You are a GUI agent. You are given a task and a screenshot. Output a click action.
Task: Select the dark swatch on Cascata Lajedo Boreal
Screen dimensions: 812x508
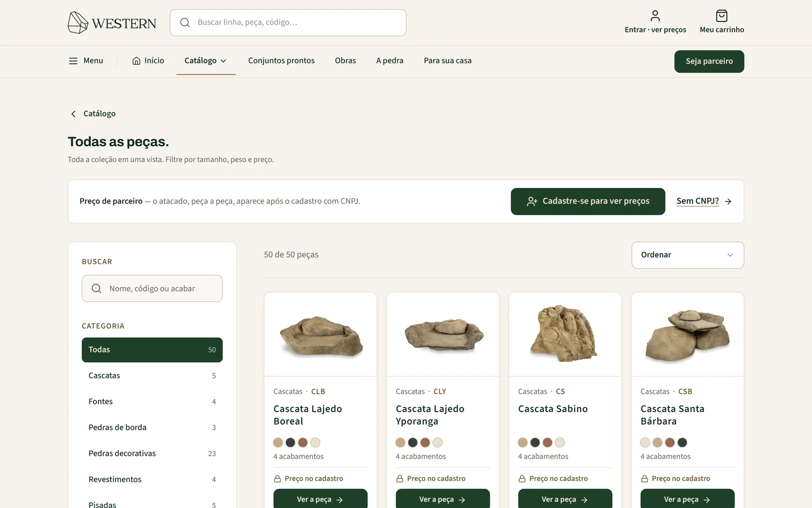tap(290, 442)
